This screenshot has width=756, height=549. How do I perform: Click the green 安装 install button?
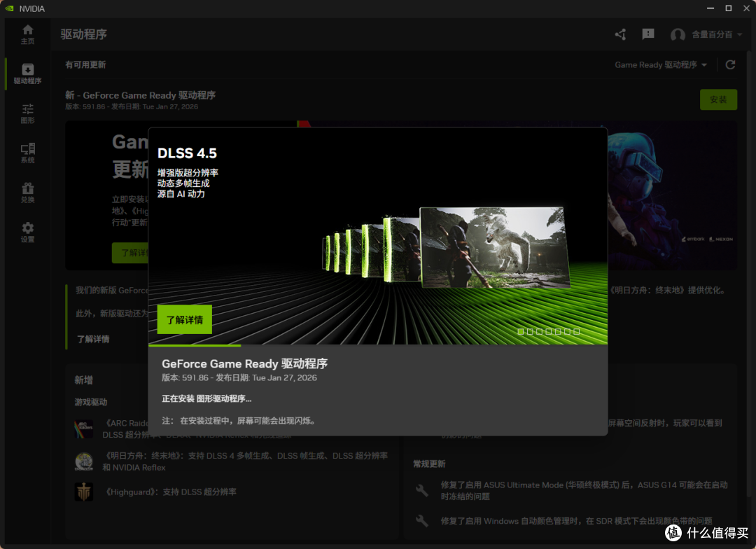tap(718, 99)
